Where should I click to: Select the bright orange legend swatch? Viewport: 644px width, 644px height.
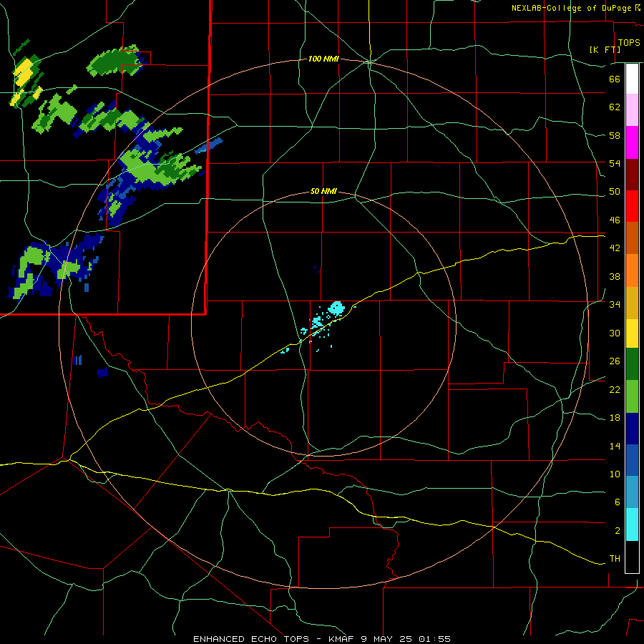(x=632, y=270)
